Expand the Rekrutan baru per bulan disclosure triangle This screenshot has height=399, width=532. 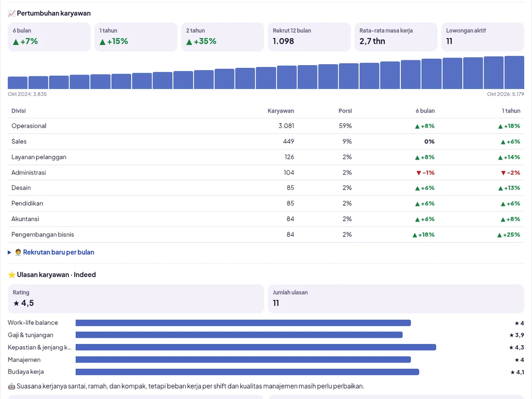tap(10, 252)
